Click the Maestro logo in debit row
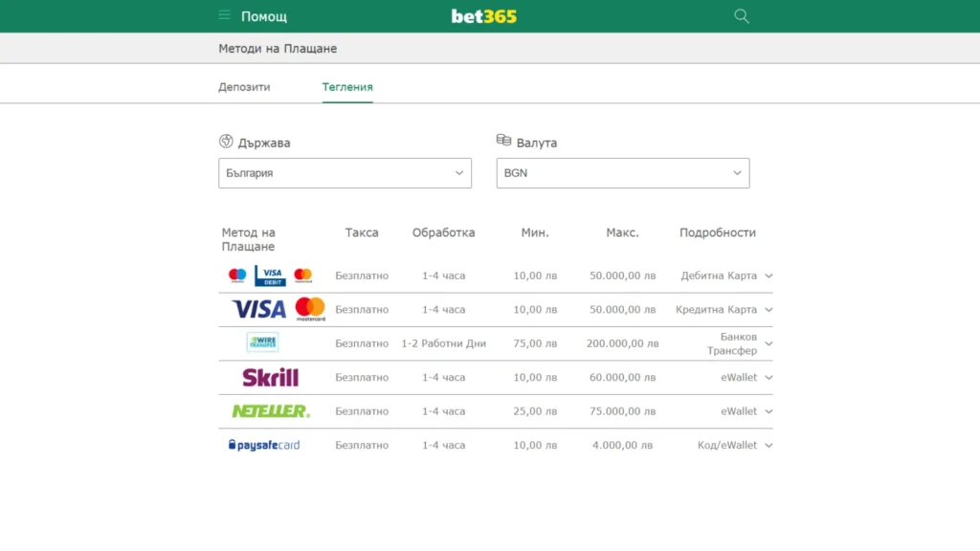Viewport: 980px width, 551px height. click(237, 275)
